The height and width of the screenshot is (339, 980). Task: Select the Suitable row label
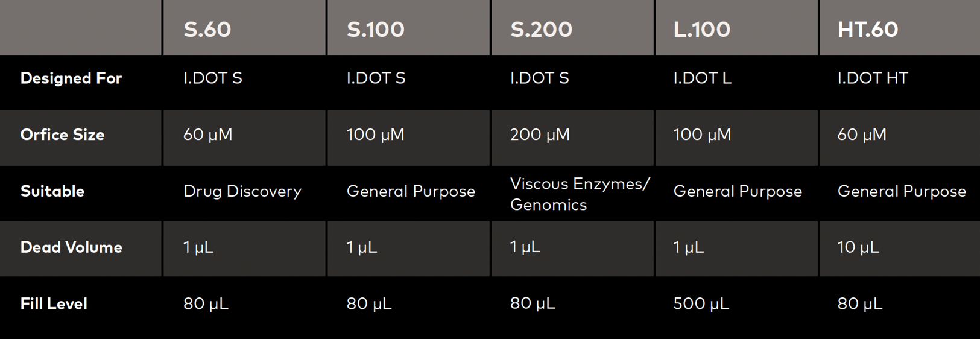point(52,191)
